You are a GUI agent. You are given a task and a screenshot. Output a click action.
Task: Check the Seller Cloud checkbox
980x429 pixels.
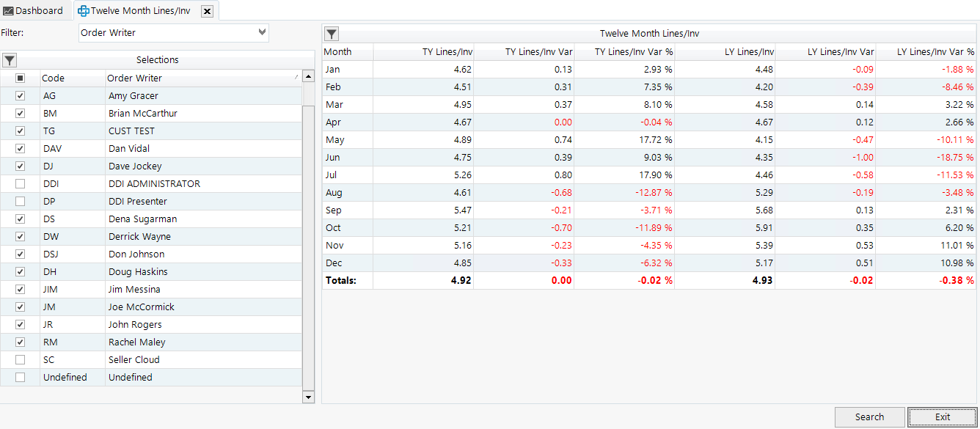(21, 359)
